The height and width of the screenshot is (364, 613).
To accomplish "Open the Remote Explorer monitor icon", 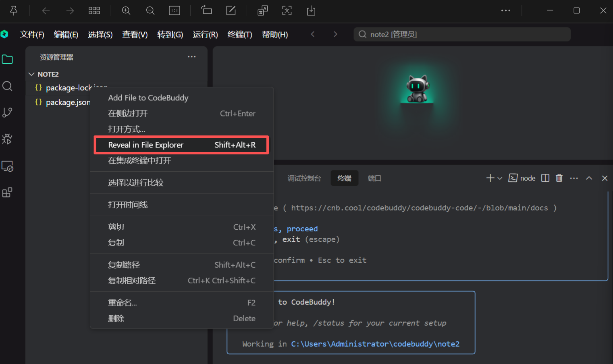I will (x=7, y=166).
